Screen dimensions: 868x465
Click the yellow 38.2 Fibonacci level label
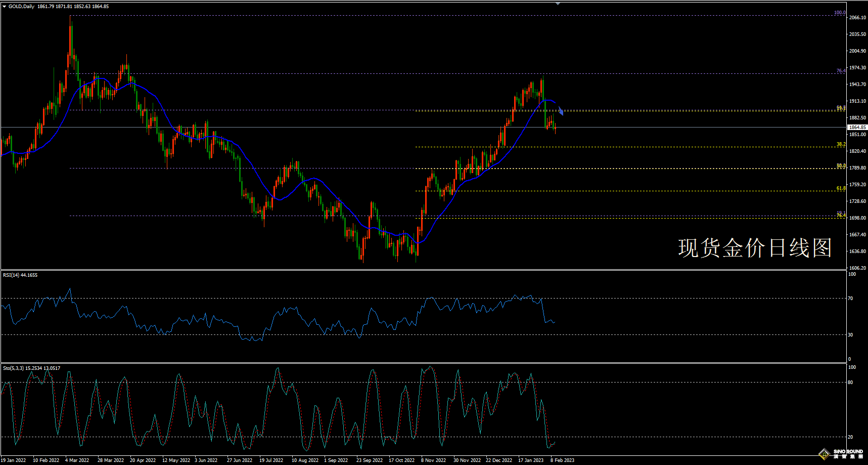tap(841, 144)
